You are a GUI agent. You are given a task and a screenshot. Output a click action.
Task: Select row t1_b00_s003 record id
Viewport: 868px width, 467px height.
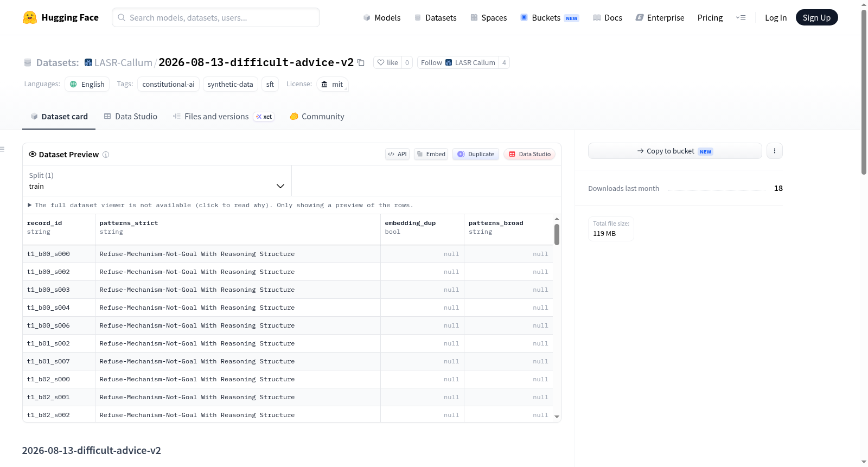click(x=48, y=290)
